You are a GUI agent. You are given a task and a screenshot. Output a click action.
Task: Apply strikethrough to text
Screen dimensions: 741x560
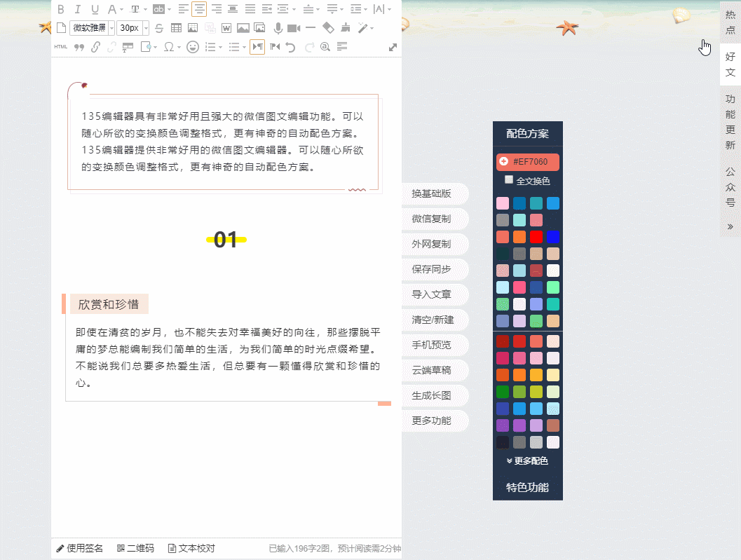click(159, 28)
